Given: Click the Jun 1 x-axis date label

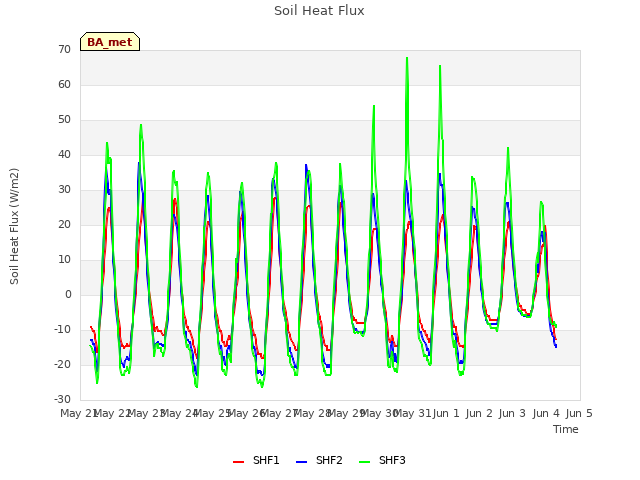Looking at the screenshot, I should pyautogui.click(x=446, y=413).
